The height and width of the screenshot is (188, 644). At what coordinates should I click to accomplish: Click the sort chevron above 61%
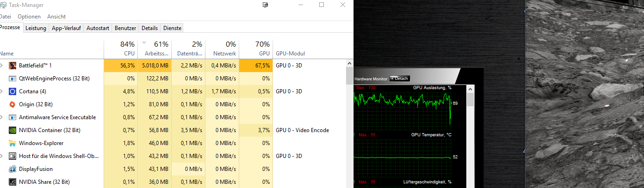[144, 42]
